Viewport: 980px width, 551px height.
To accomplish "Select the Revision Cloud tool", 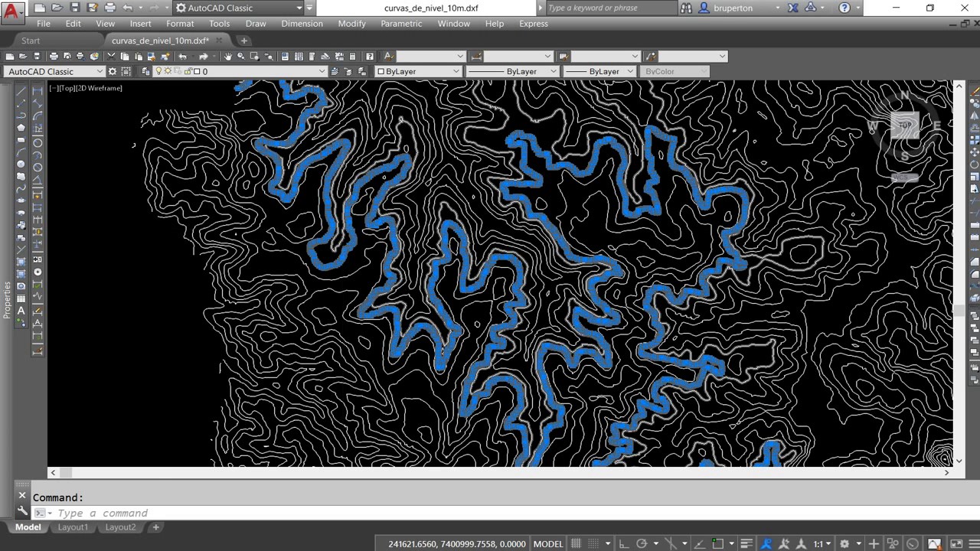I will 21,176.
